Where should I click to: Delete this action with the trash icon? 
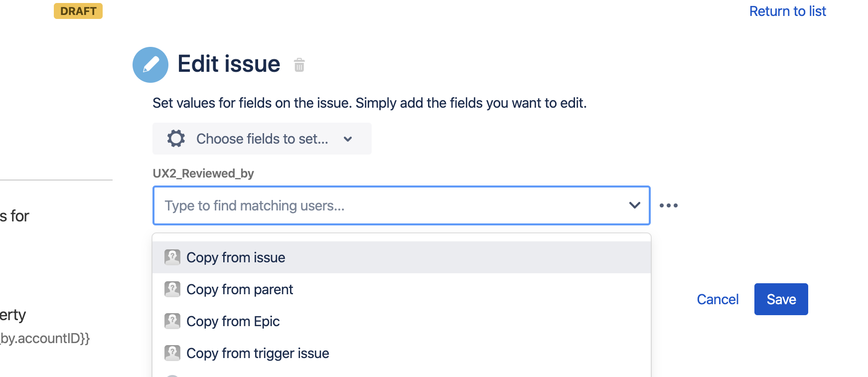[299, 65]
